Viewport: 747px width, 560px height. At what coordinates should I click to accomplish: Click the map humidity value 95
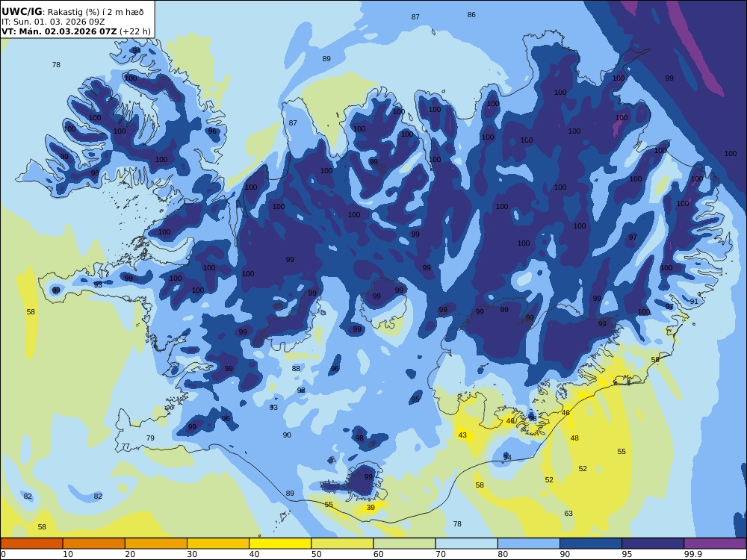tap(416, 399)
